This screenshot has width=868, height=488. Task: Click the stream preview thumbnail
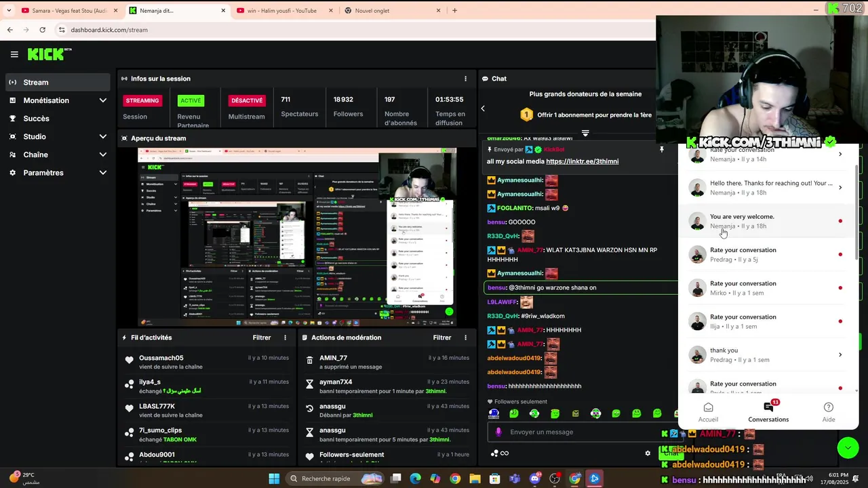(297, 237)
